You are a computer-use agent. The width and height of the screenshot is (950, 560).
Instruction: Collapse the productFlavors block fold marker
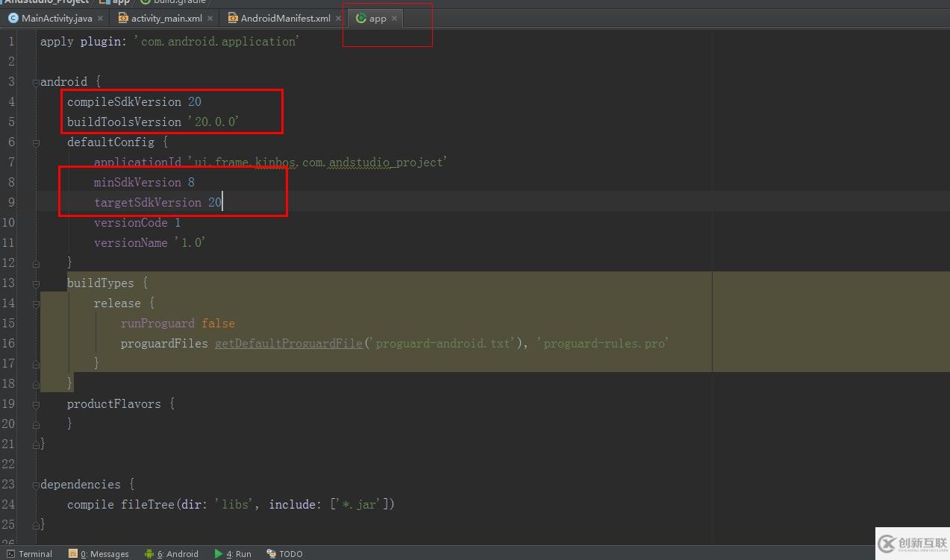click(x=36, y=404)
